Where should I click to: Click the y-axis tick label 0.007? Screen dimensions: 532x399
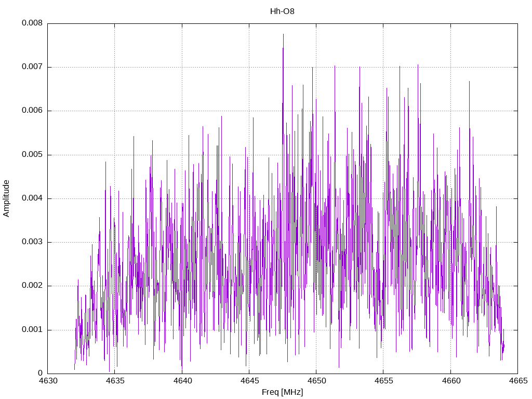click(x=32, y=66)
